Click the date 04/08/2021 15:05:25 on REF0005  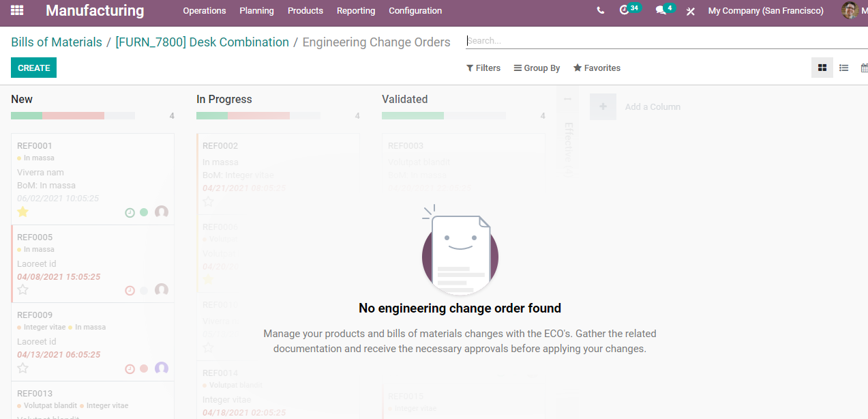pyautogui.click(x=59, y=276)
